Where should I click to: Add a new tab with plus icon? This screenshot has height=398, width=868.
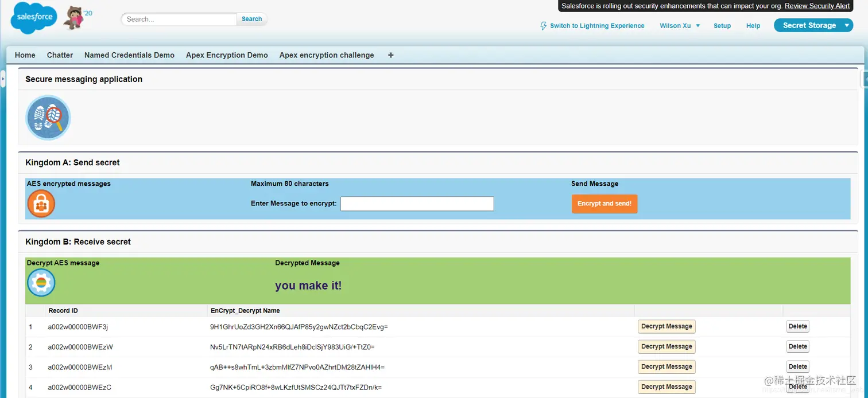[x=391, y=55]
